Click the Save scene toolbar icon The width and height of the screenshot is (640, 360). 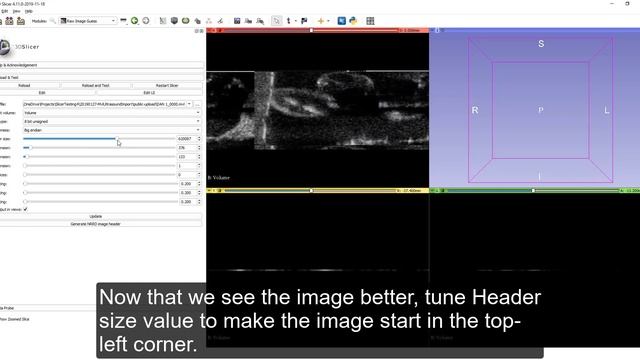[x=20, y=21]
